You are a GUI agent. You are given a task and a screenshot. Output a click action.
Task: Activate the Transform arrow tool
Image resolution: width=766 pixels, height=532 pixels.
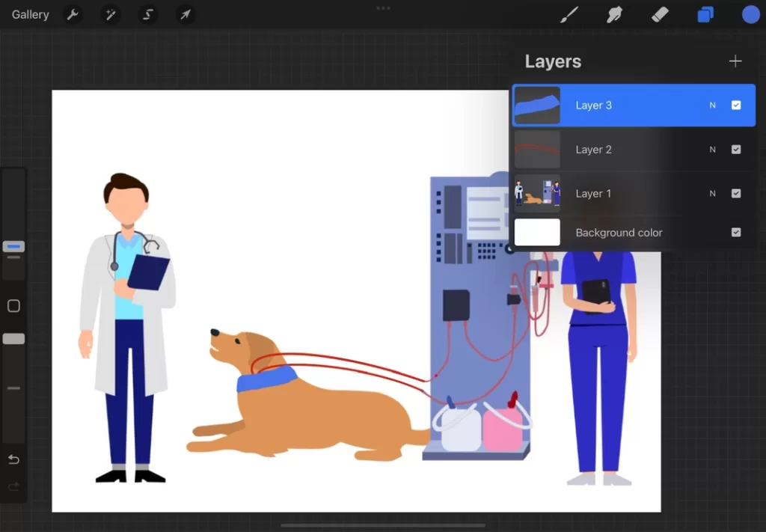(x=186, y=15)
